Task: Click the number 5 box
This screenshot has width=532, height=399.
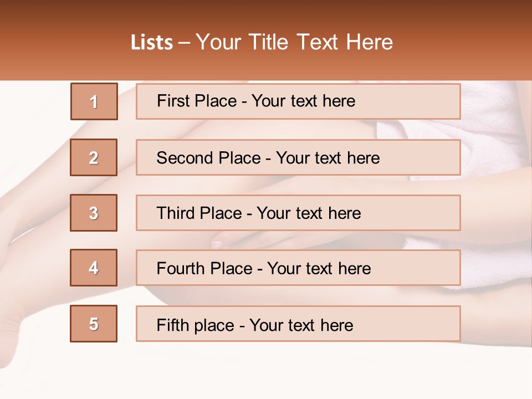Action: 94,324
